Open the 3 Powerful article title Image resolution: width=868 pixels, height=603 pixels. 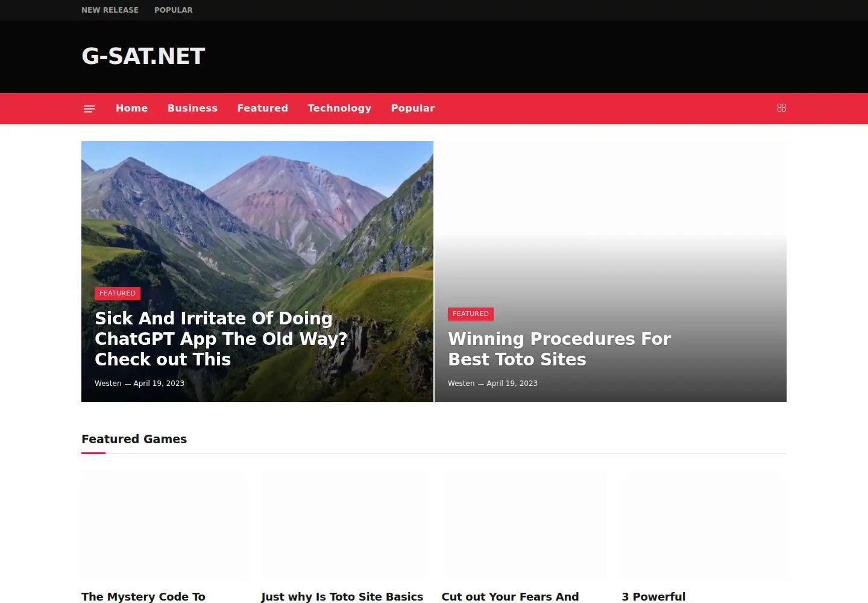(x=653, y=597)
